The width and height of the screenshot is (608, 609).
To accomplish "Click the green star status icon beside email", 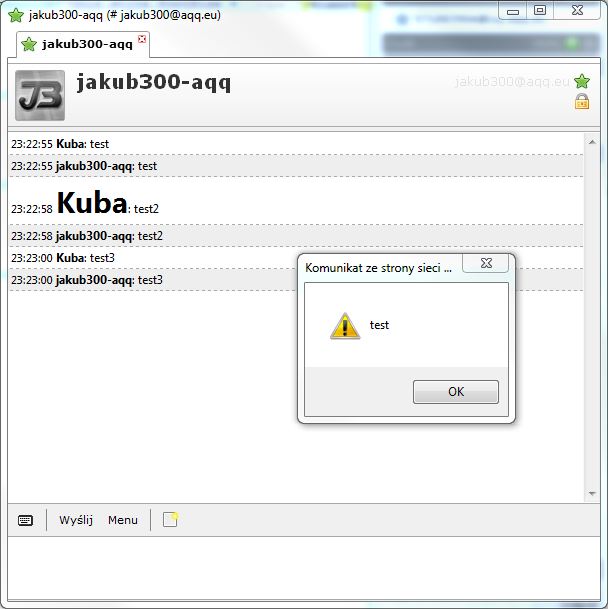I will pyautogui.click(x=582, y=81).
